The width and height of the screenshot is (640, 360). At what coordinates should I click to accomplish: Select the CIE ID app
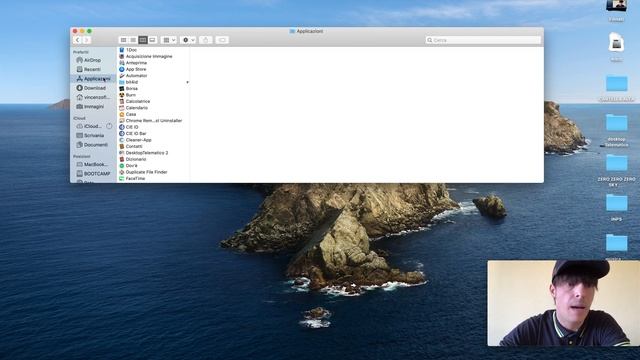129,127
